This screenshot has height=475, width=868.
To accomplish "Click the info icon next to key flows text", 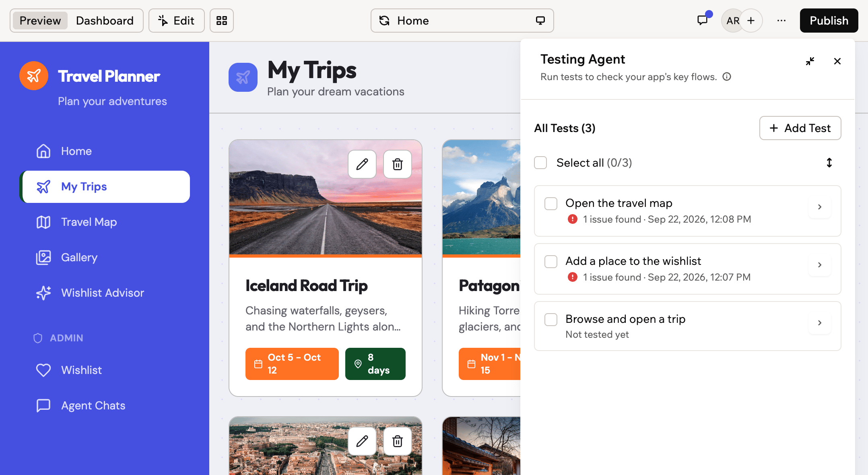I will (x=727, y=76).
